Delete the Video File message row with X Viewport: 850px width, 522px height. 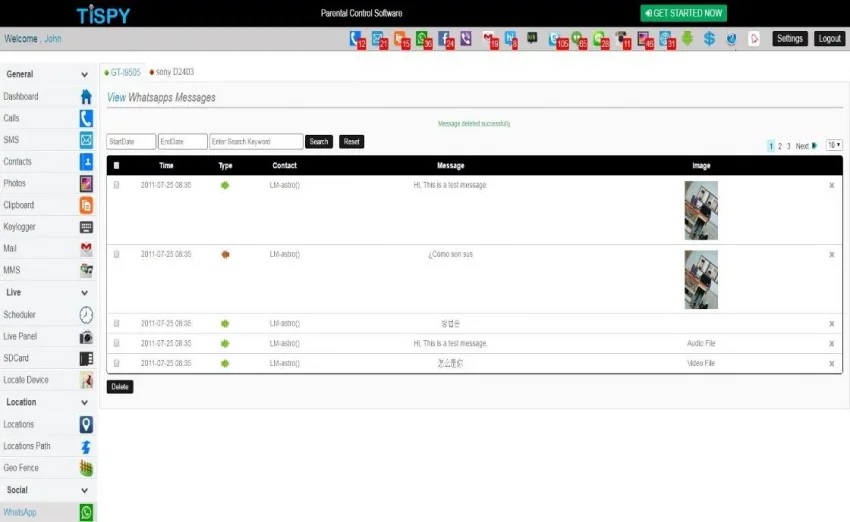click(832, 364)
